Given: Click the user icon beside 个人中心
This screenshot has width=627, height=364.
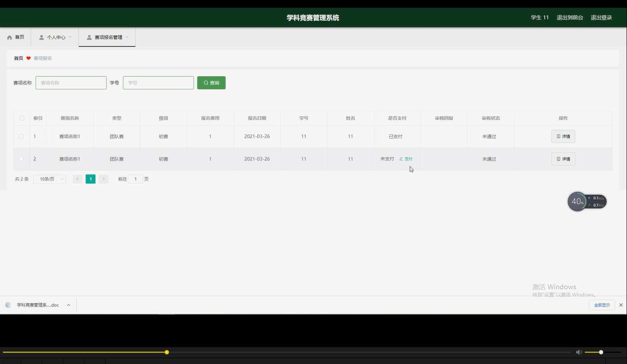Looking at the screenshot, I should pyautogui.click(x=41, y=37).
